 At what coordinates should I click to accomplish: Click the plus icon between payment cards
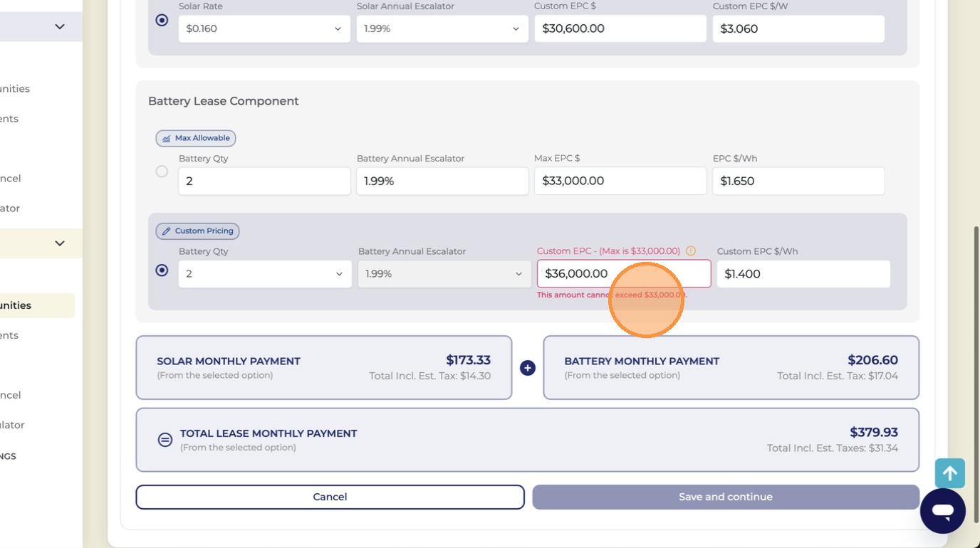pos(527,368)
